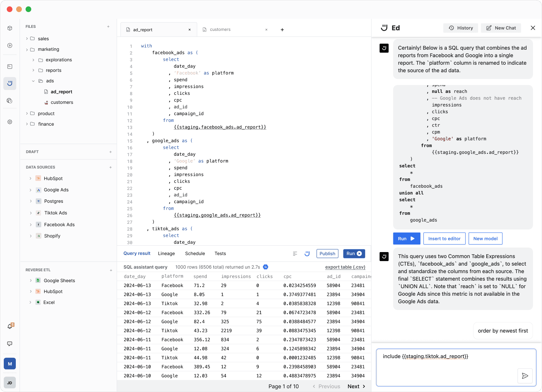
Task: Click the send message arrow icon
Action: coord(525,376)
